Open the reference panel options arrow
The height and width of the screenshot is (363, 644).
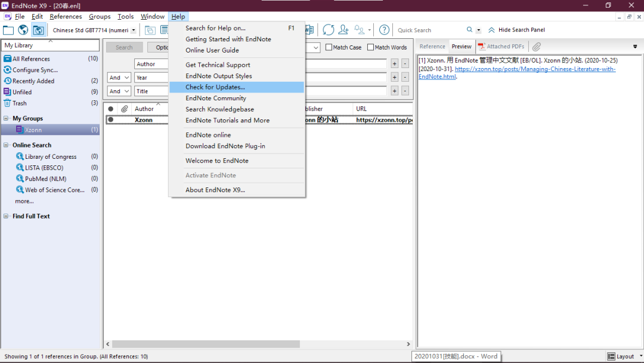[635, 47]
